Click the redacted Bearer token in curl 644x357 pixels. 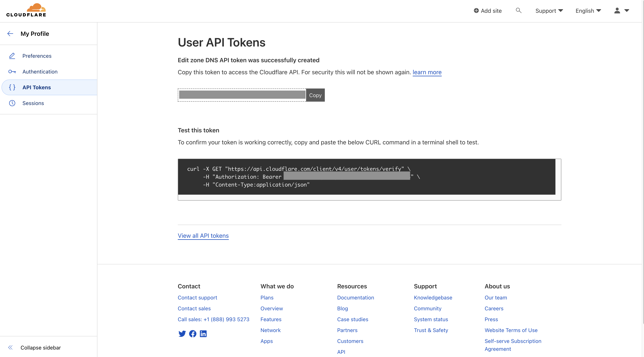tap(347, 176)
